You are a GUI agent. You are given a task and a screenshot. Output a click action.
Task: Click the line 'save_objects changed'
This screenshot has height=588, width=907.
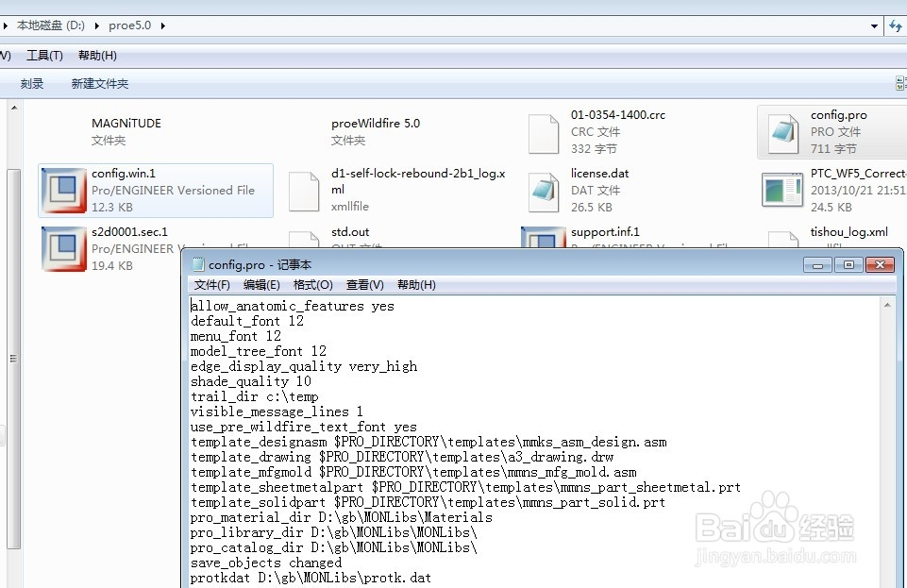266,562
